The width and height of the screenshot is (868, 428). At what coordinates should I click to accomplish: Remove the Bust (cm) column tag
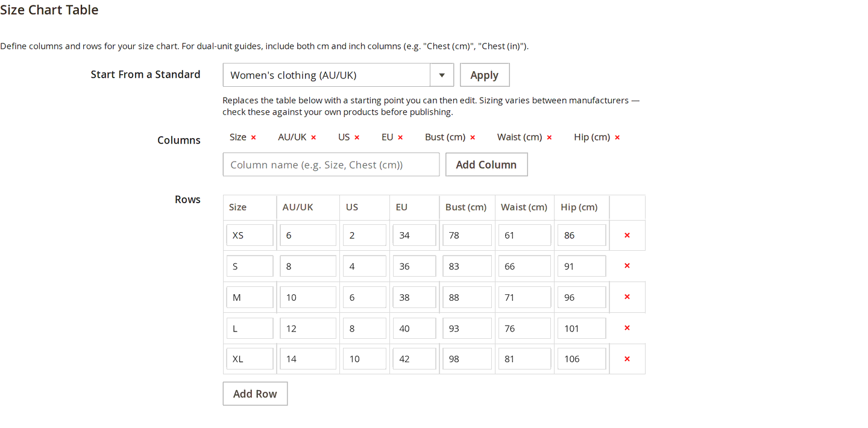[473, 137]
